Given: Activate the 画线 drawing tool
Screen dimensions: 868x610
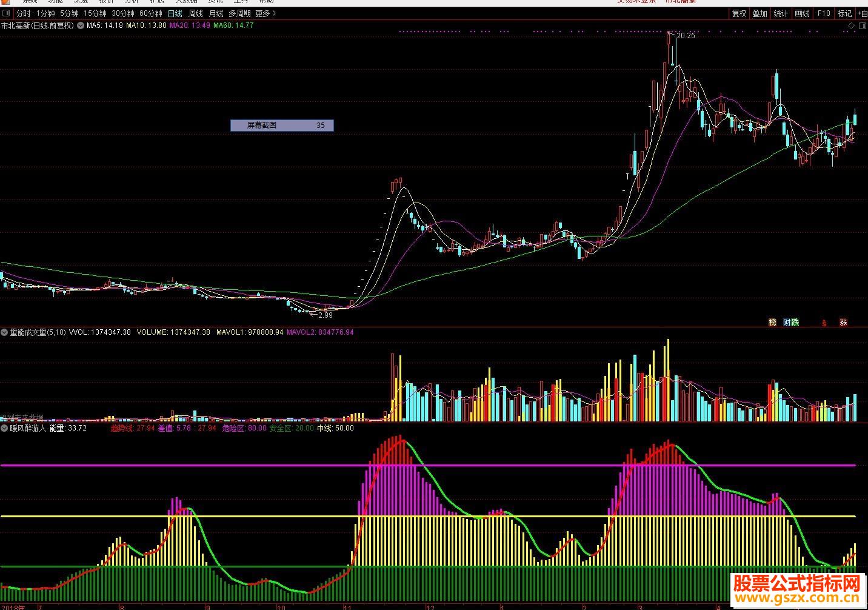Looking at the screenshot, I should (803, 13).
